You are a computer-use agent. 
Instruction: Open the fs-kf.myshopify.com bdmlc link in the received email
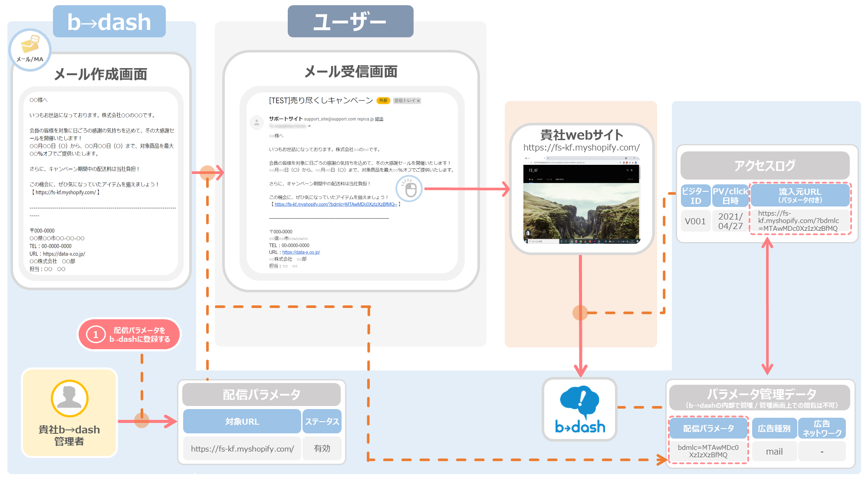pyautogui.click(x=335, y=204)
